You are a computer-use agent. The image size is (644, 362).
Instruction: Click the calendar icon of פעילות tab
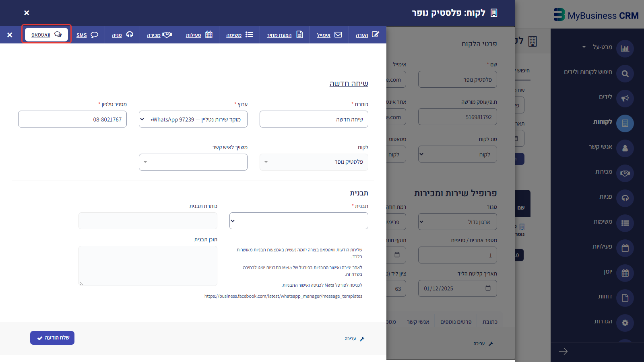(x=209, y=35)
